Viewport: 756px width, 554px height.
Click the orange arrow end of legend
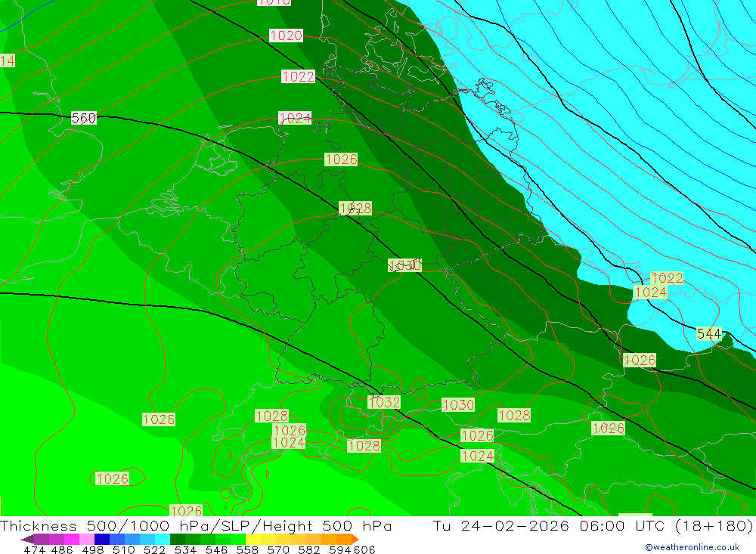355,539
